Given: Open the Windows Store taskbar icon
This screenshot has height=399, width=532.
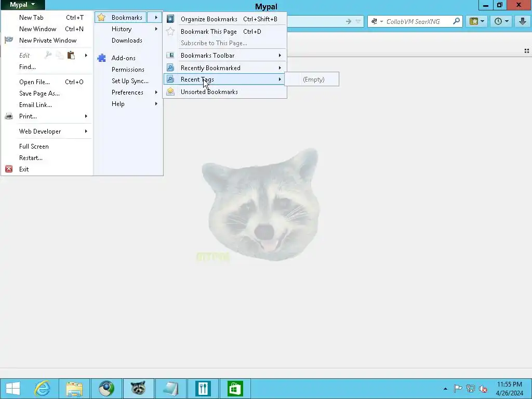Looking at the screenshot, I should (235, 389).
